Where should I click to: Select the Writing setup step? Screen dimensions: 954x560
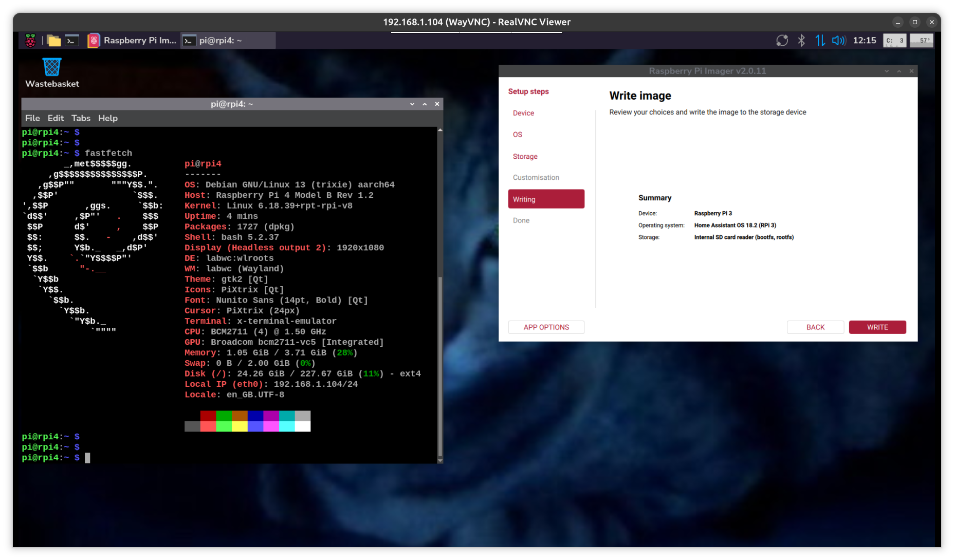click(x=546, y=199)
